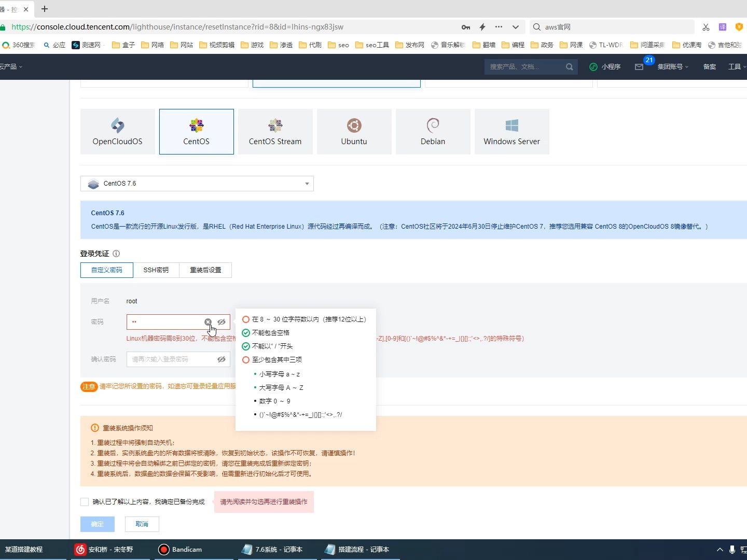This screenshot has width=747, height=560.
Task: Open the 备案 menu item
Action: click(x=710, y=67)
